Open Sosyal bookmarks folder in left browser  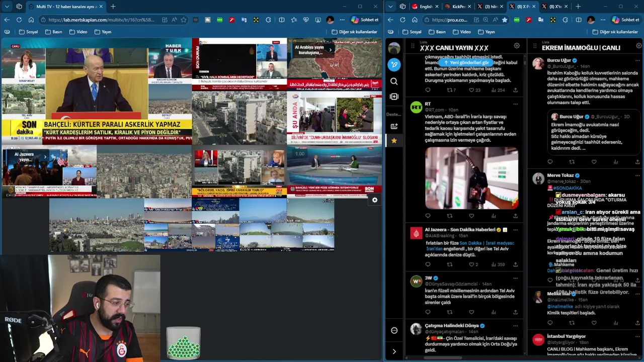28,32
